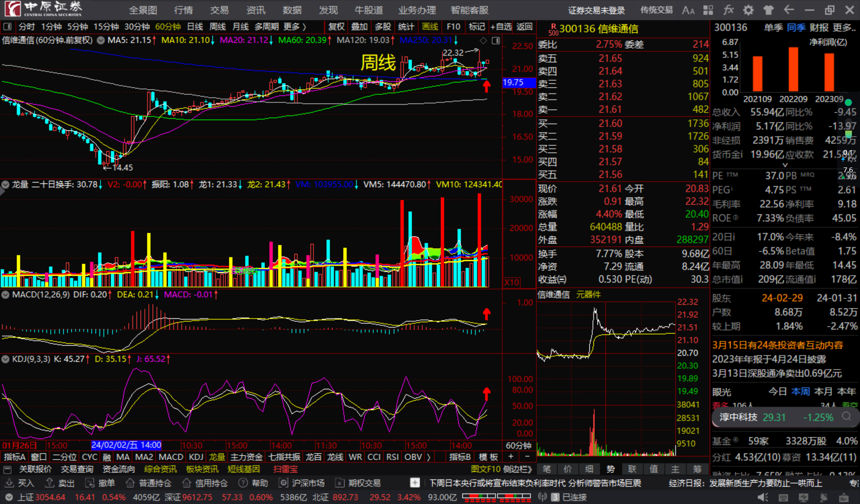The image size is (860, 504).
Task: Open the gear settings in title bar
Action: point(748,10)
